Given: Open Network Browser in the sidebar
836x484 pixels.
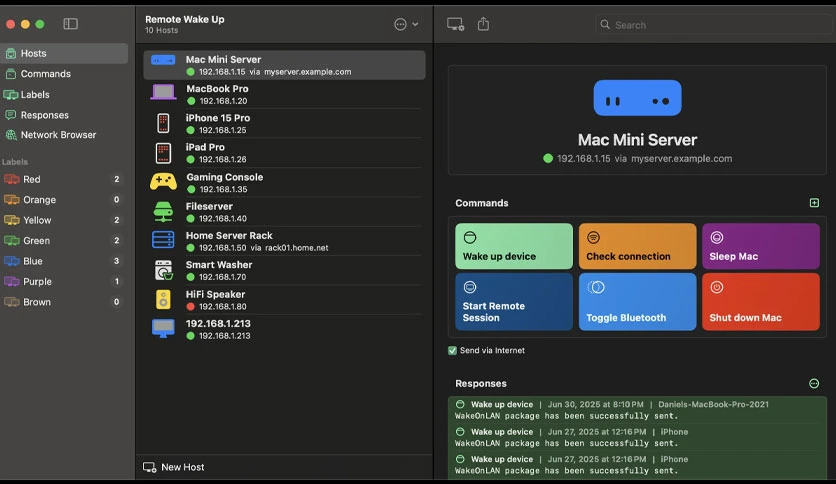Looking at the screenshot, I should point(64,135).
